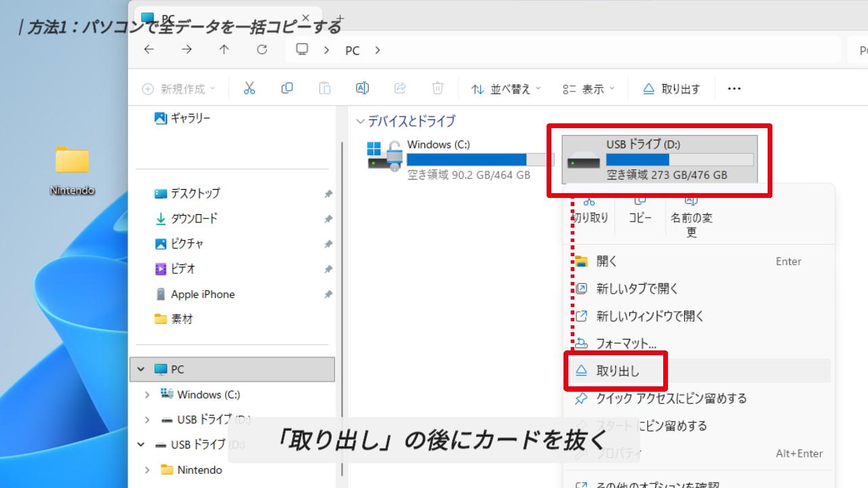Click 取り出す eject button in toolbar
This screenshot has height=488, width=868.
(671, 89)
